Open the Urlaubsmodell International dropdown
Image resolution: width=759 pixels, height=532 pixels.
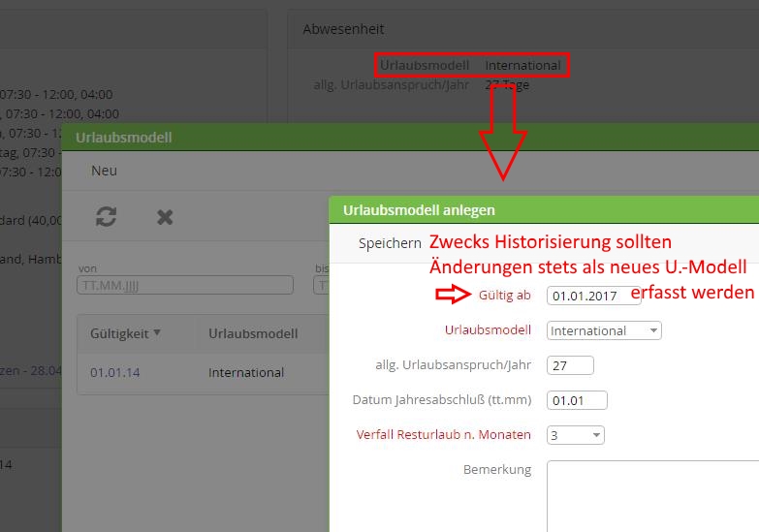click(x=604, y=330)
